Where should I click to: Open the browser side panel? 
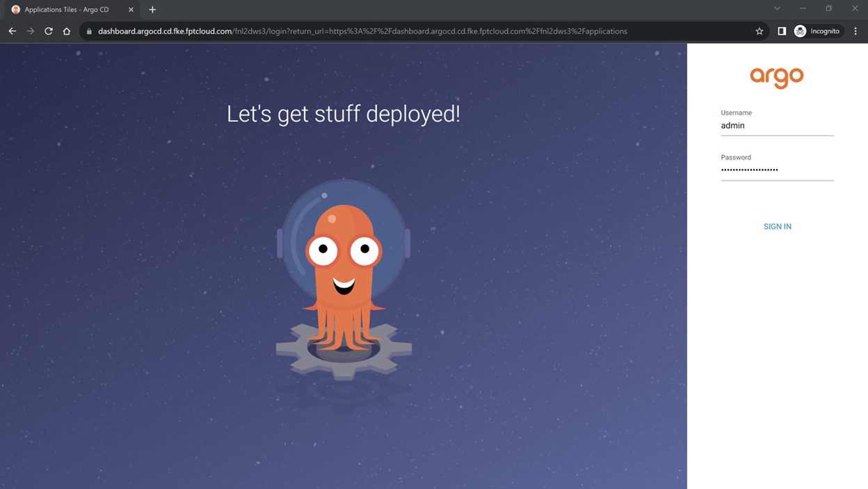point(782,31)
